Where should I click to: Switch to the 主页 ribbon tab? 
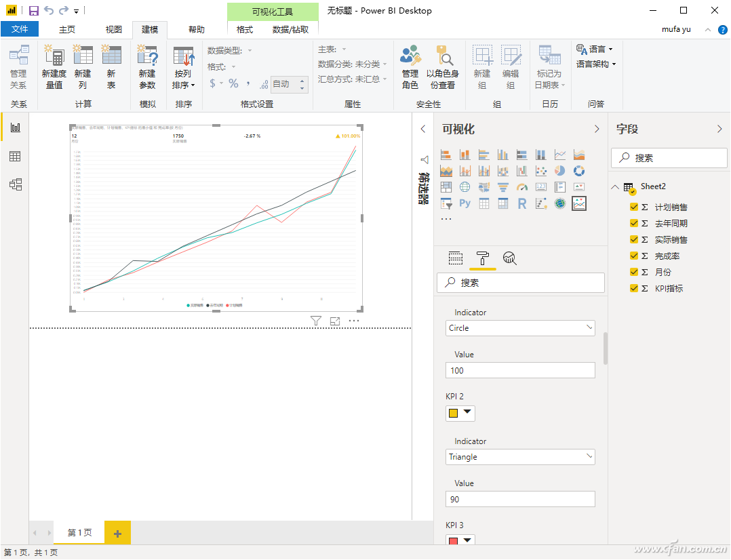coord(67,30)
